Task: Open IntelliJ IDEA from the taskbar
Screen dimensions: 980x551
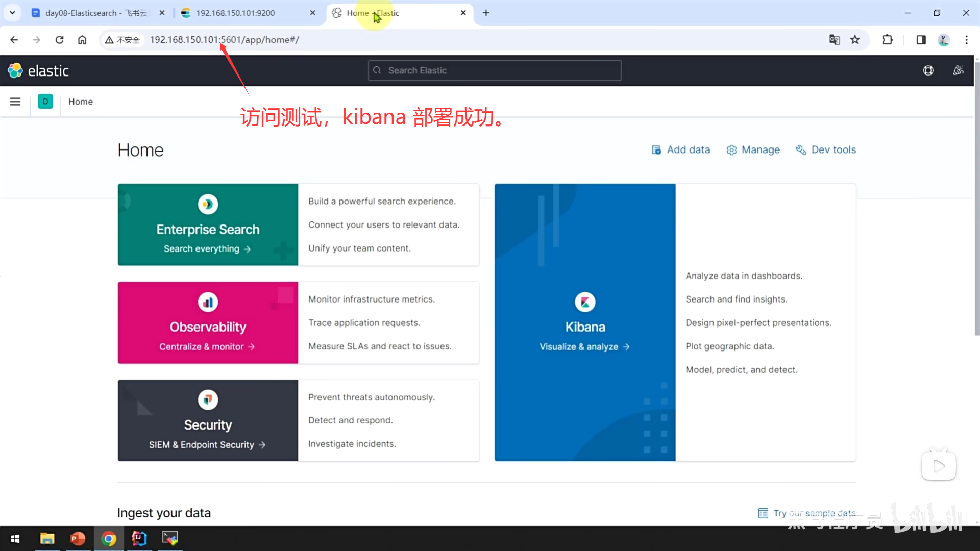Action: (x=139, y=538)
